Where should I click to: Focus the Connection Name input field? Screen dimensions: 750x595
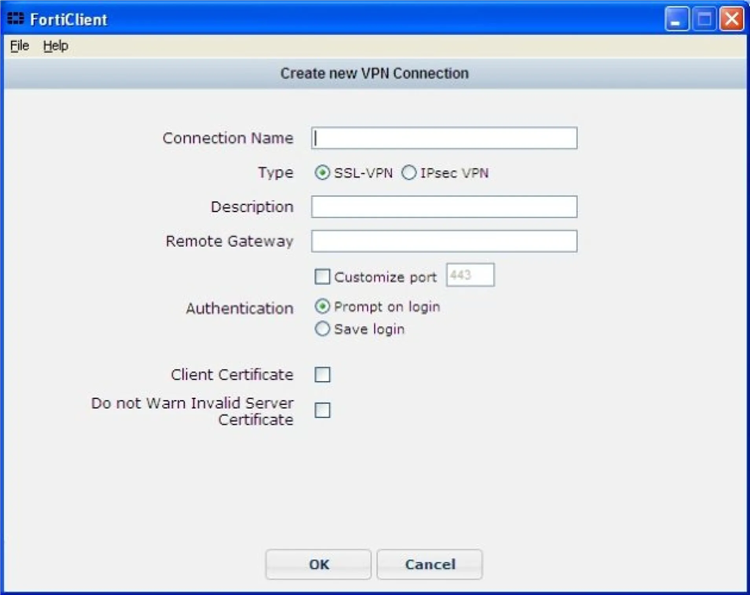click(x=444, y=138)
